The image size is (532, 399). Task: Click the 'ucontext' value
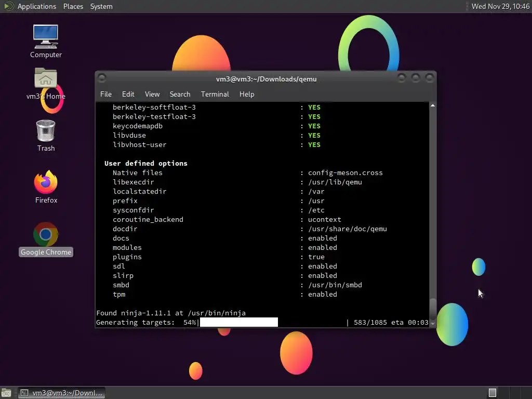tap(324, 220)
